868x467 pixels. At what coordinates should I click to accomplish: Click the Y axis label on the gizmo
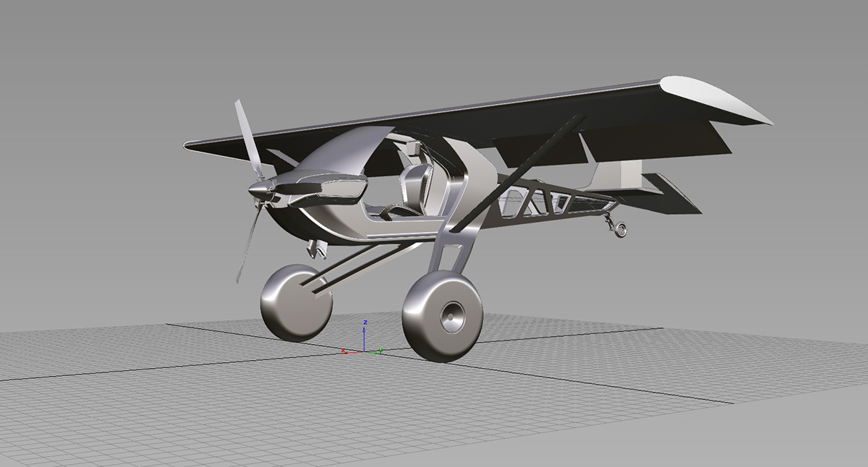coord(380,351)
